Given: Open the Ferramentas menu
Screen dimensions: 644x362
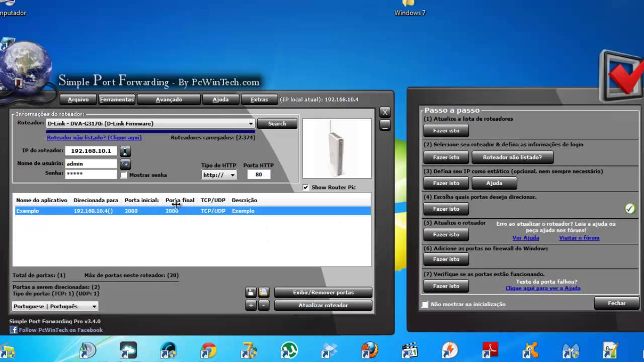Looking at the screenshot, I should pos(117,100).
